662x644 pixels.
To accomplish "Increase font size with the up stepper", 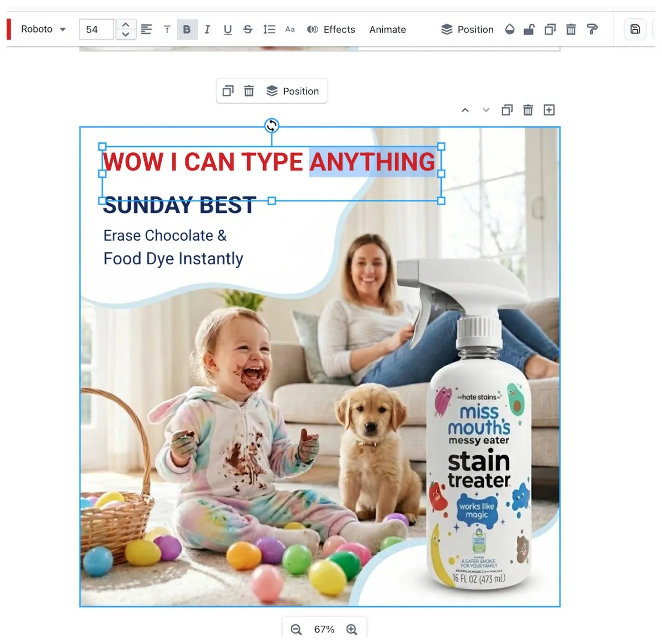I will [126, 24].
